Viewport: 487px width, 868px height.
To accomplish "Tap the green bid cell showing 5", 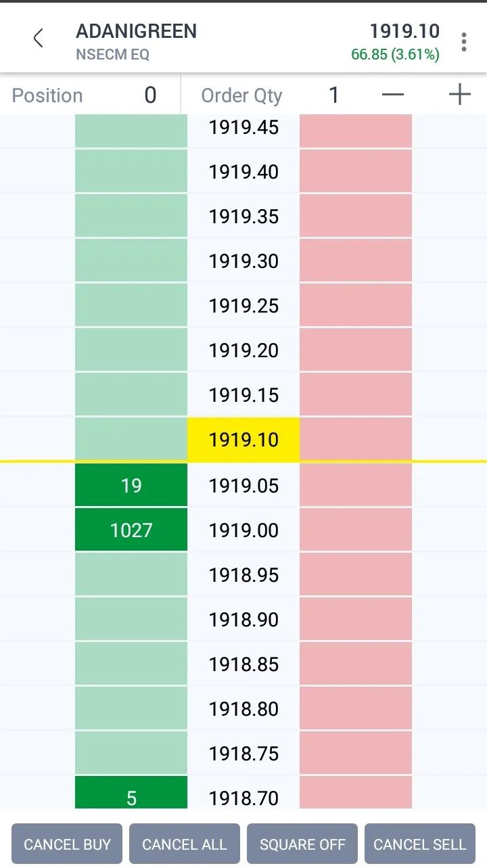I will tap(131, 793).
